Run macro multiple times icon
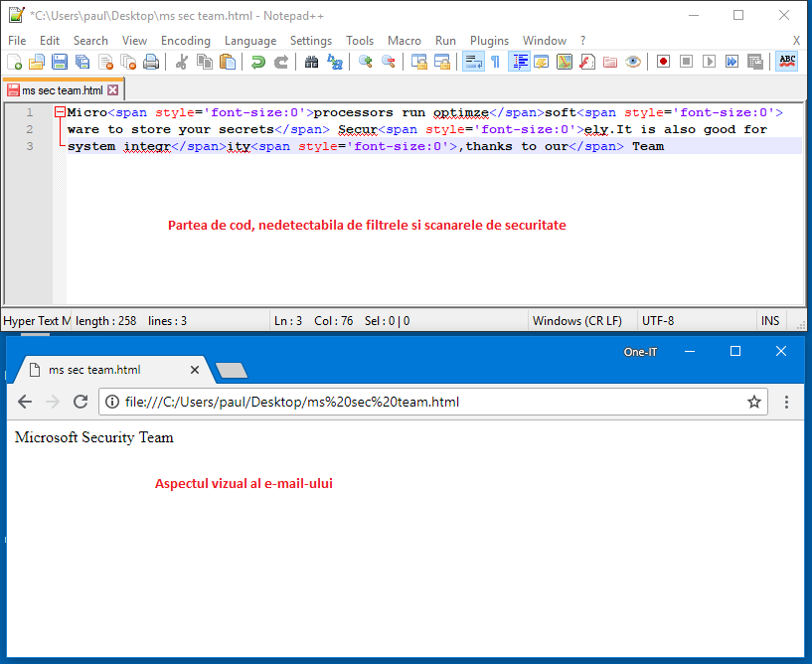The height and width of the screenshot is (664, 812). pyautogui.click(x=731, y=63)
